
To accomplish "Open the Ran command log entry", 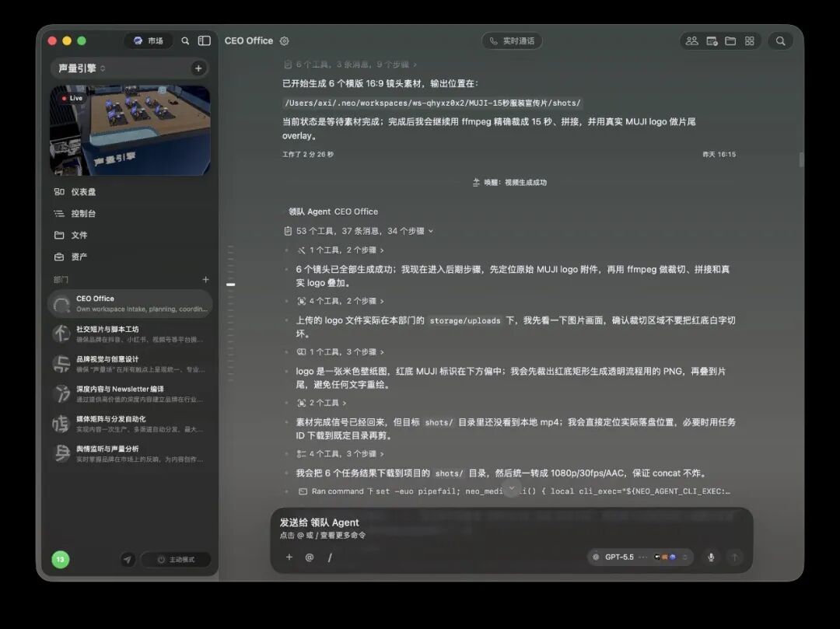I will coord(514,491).
